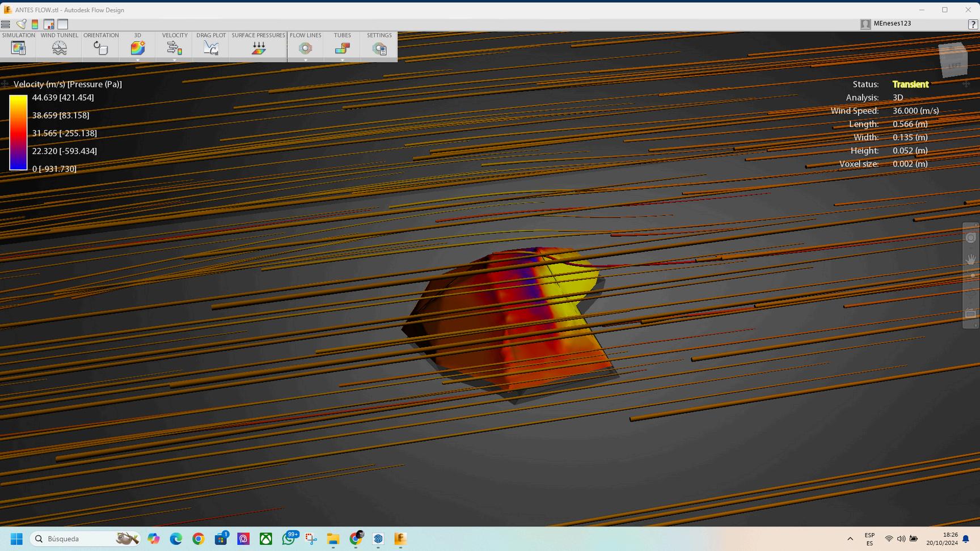This screenshot has width=980, height=551.
Task: Open the Xbox app from the taskbar
Action: pyautogui.click(x=265, y=539)
